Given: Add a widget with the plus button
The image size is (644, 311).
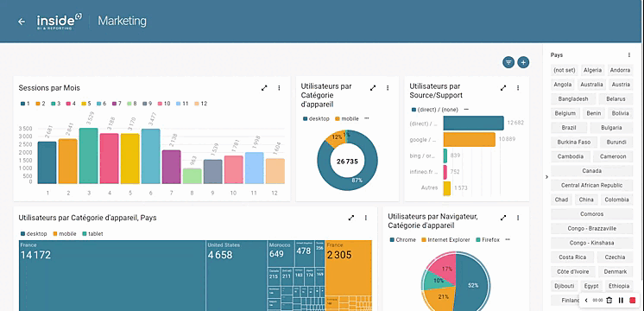Looking at the screenshot, I should [x=523, y=62].
